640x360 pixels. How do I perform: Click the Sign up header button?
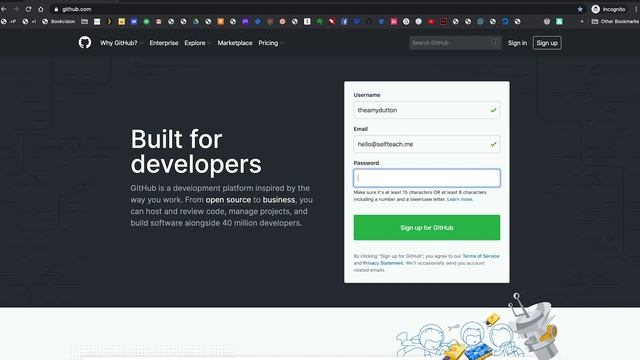tap(547, 43)
